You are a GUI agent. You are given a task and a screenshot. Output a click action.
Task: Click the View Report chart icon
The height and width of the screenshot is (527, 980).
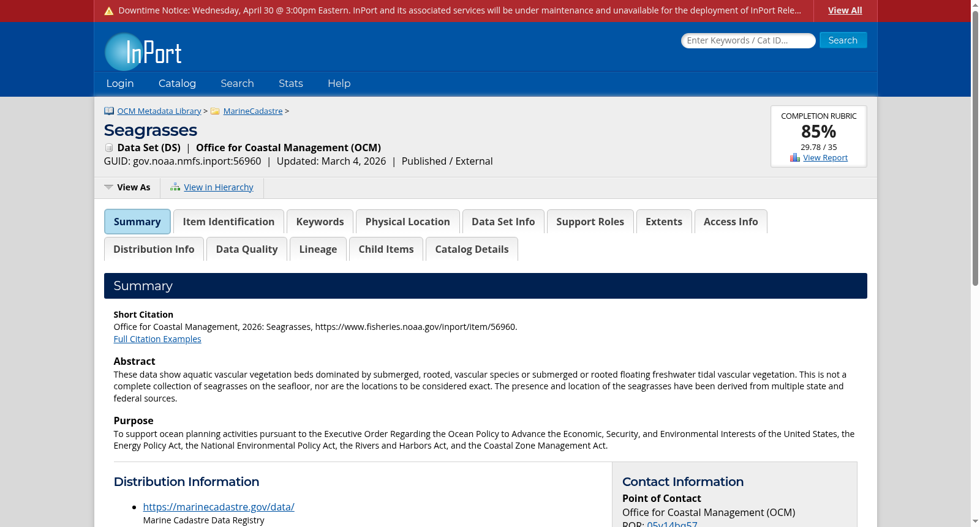(x=795, y=157)
